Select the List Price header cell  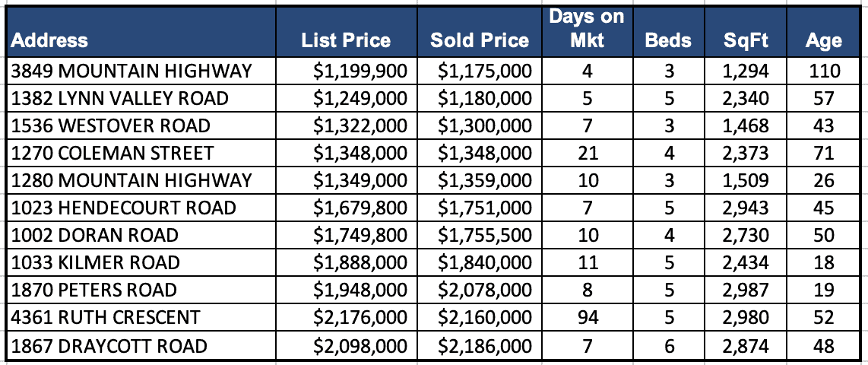[x=346, y=40]
